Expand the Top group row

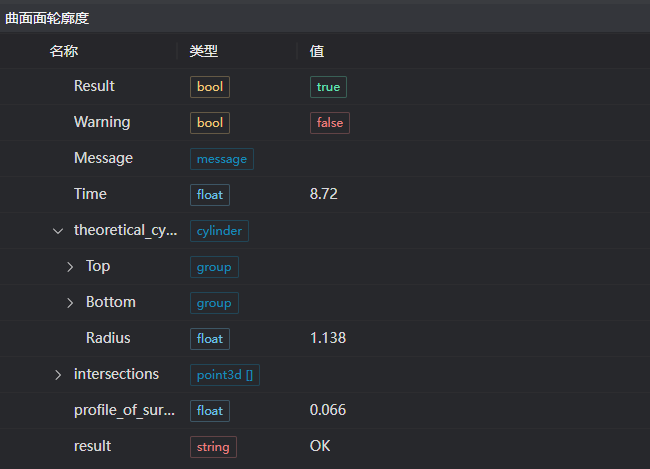(x=70, y=267)
